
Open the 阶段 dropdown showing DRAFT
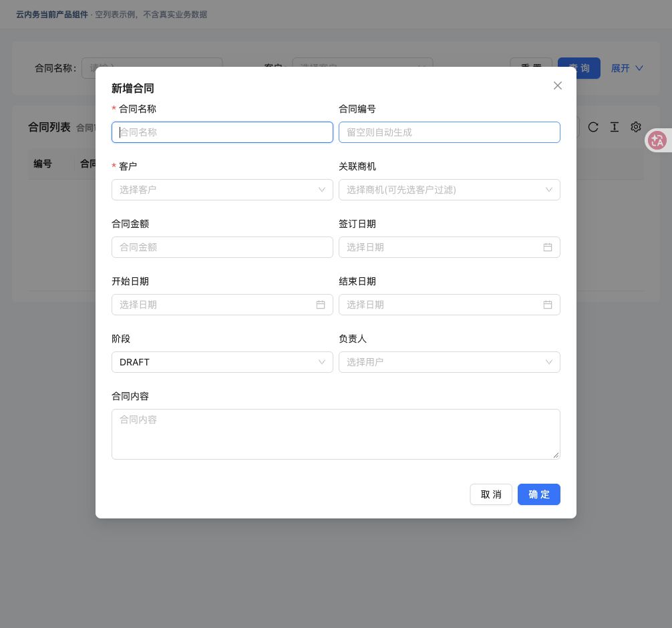[x=222, y=362]
